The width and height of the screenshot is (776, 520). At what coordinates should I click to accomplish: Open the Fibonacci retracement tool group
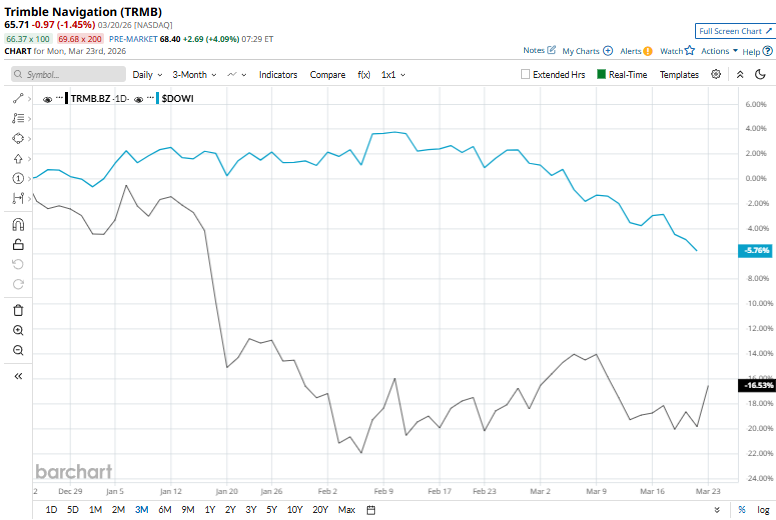(x=18, y=118)
